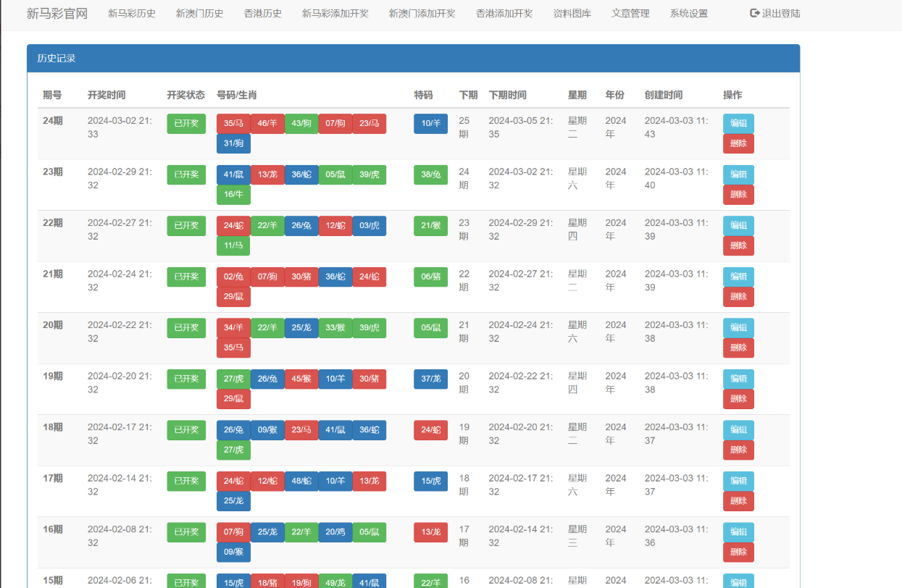
Task: Delete the 23期 record
Action: point(738,195)
